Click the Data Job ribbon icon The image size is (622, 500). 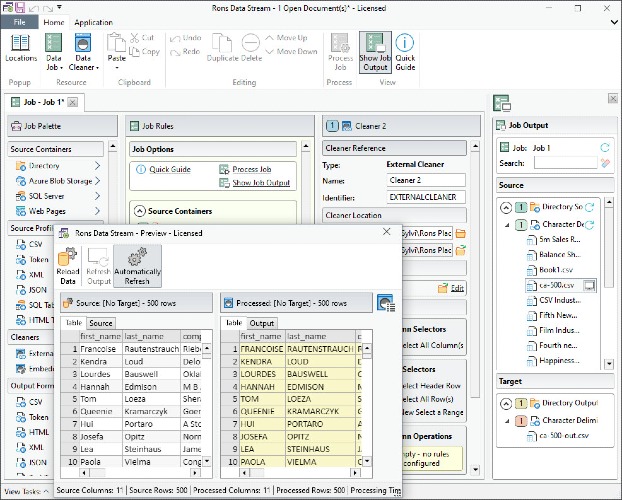[54, 43]
